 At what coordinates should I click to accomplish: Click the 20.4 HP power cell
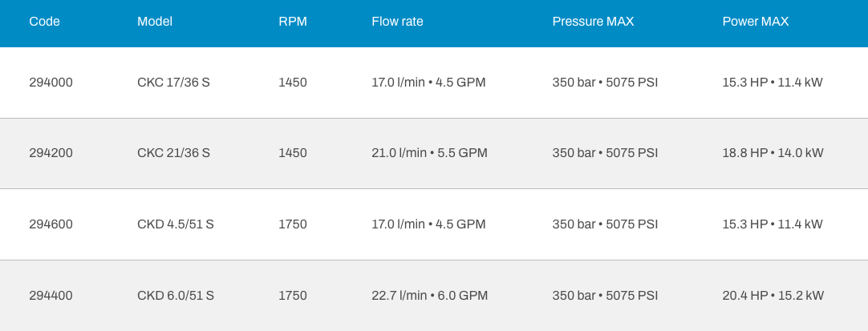point(773,295)
